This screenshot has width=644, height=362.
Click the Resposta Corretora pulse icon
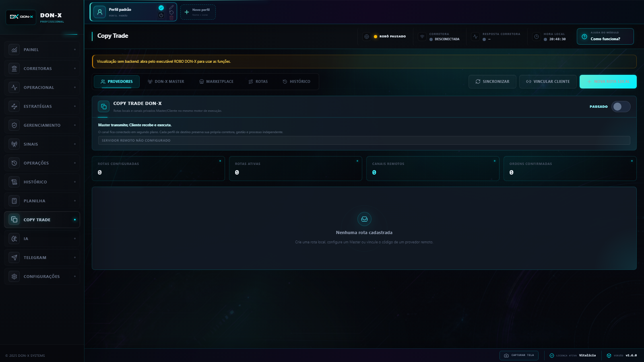[x=475, y=37]
